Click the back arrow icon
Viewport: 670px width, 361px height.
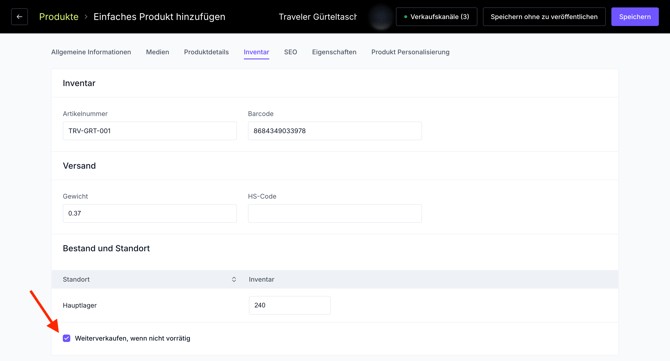[x=19, y=17]
